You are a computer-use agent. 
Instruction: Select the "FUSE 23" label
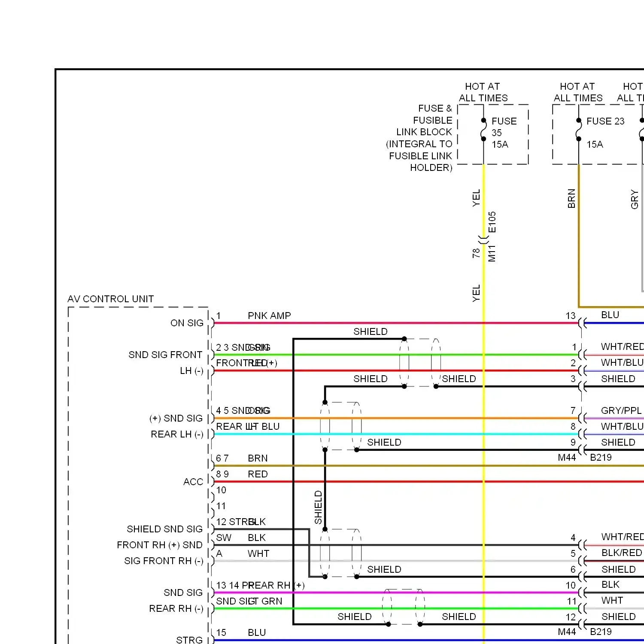point(605,121)
